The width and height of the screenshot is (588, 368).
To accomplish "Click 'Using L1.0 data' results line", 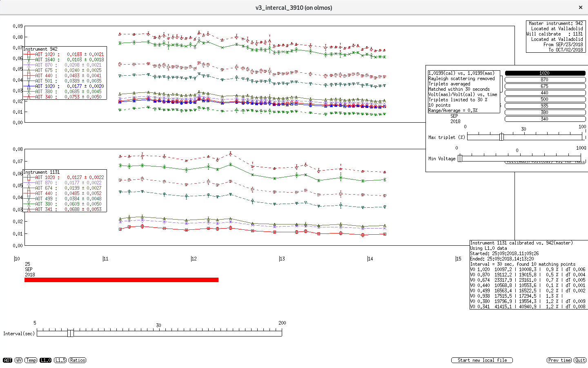I will [x=489, y=248].
